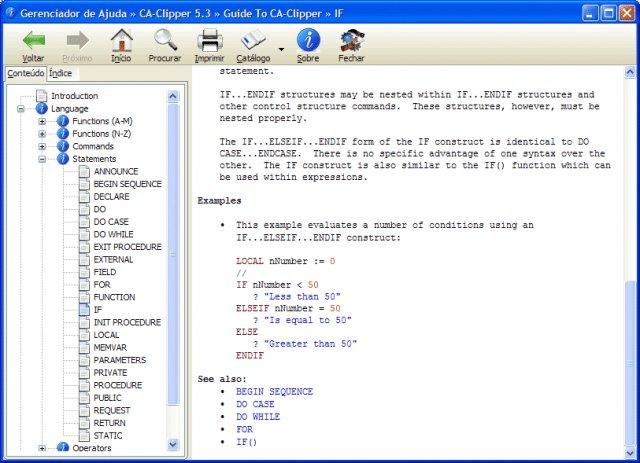Viewport: 640px width, 463px height.
Task: Open the PARAMETERS topic
Action: pos(120,360)
